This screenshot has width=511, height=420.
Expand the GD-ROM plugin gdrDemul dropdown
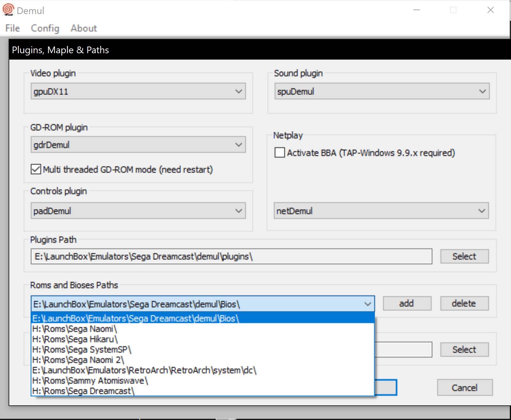[x=138, y=145]
